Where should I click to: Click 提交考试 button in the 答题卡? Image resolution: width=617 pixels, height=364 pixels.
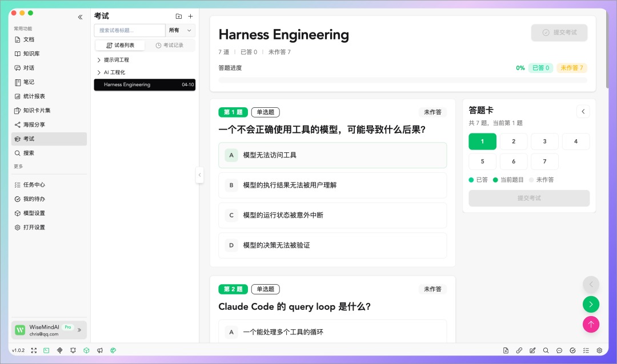(529, 198)
